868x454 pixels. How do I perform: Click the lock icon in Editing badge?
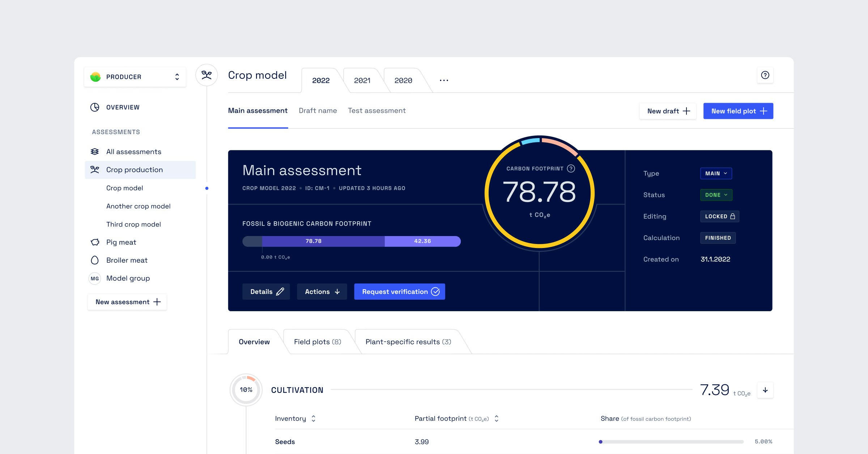pyautogui.click(x=732, y=216)
